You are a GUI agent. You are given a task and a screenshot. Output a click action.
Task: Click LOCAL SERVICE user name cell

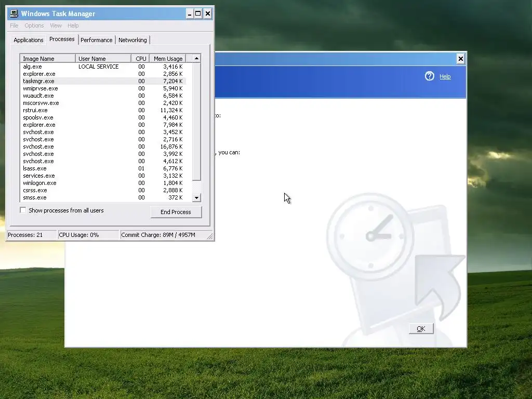coord(98,66)
